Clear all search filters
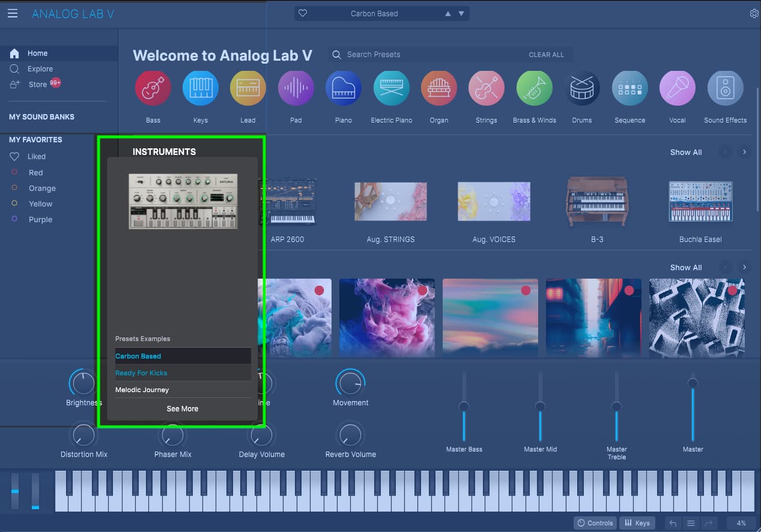This screenshot has height=532, width=761. click(x=546, y=55)
